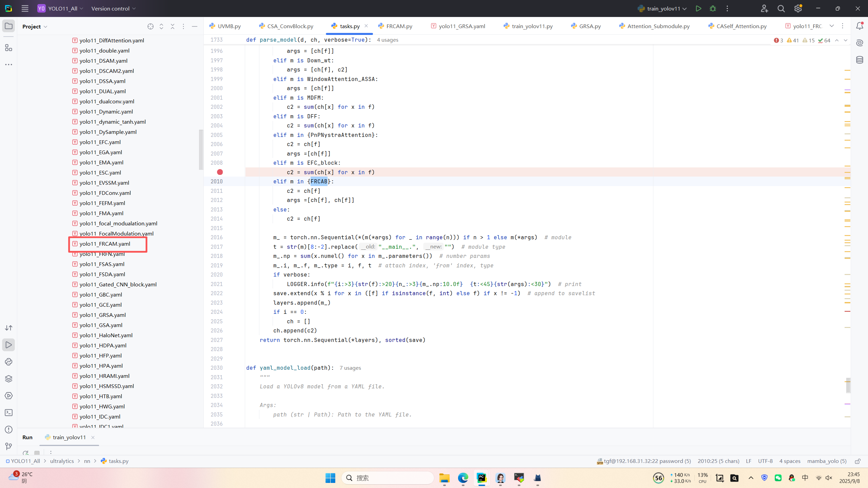
Task: Show hidden editor tabs chevron
Action: point(832,26)
